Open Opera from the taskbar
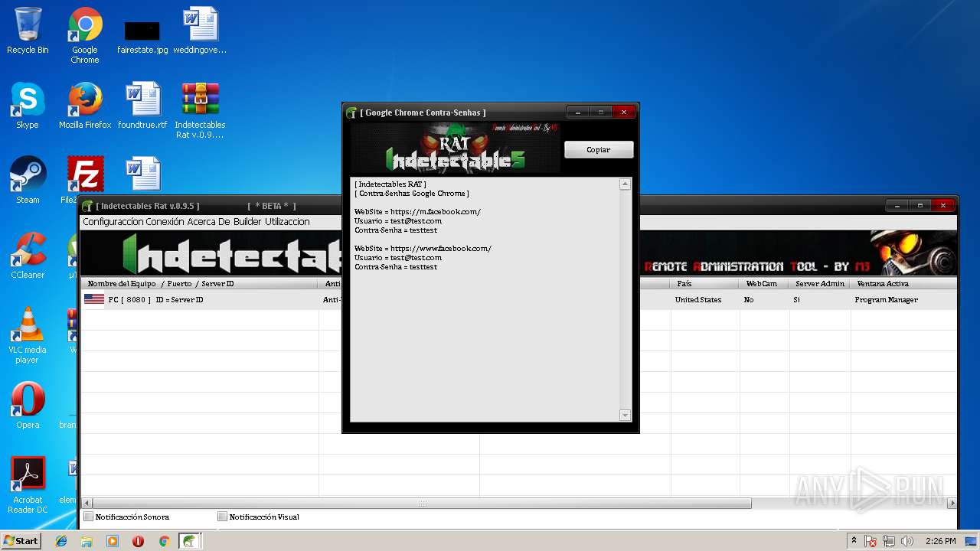The image size is (980, 551). coord(139,541)
